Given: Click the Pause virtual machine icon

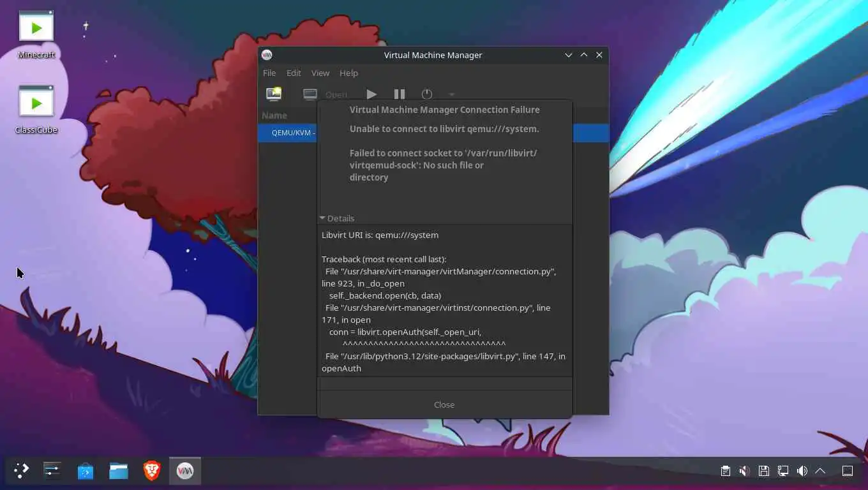Looking at the screenshot, I should pos(400,94).
